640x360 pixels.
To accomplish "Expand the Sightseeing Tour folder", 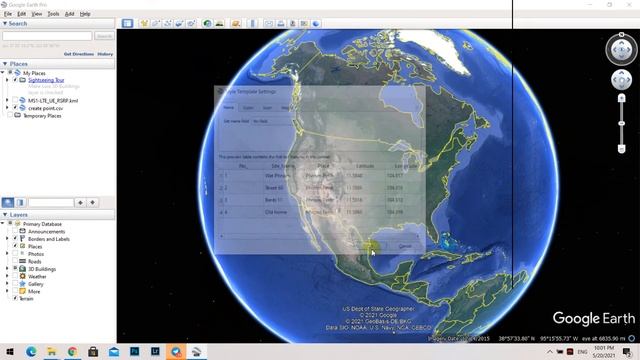I will coord(7,80).
